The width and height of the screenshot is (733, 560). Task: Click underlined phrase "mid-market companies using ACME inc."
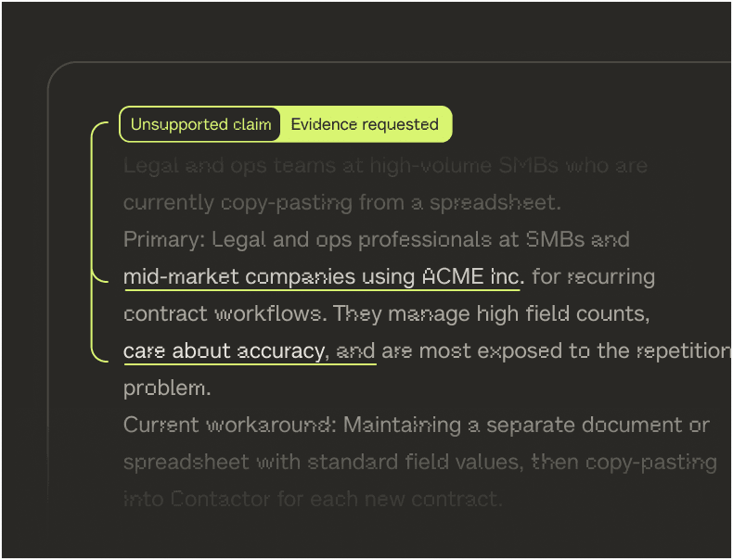324,276
